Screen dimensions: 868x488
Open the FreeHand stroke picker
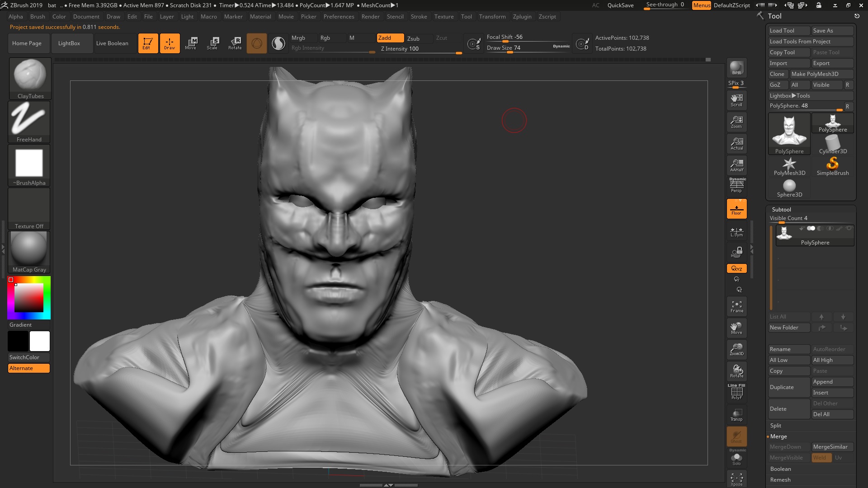click(29, 122)
